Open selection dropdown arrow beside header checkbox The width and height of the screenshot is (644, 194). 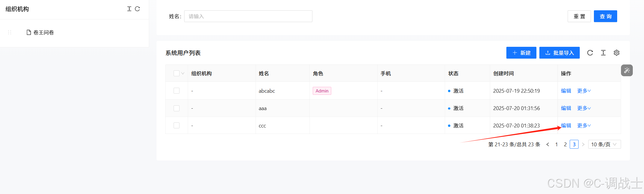(x=183, y=73)
